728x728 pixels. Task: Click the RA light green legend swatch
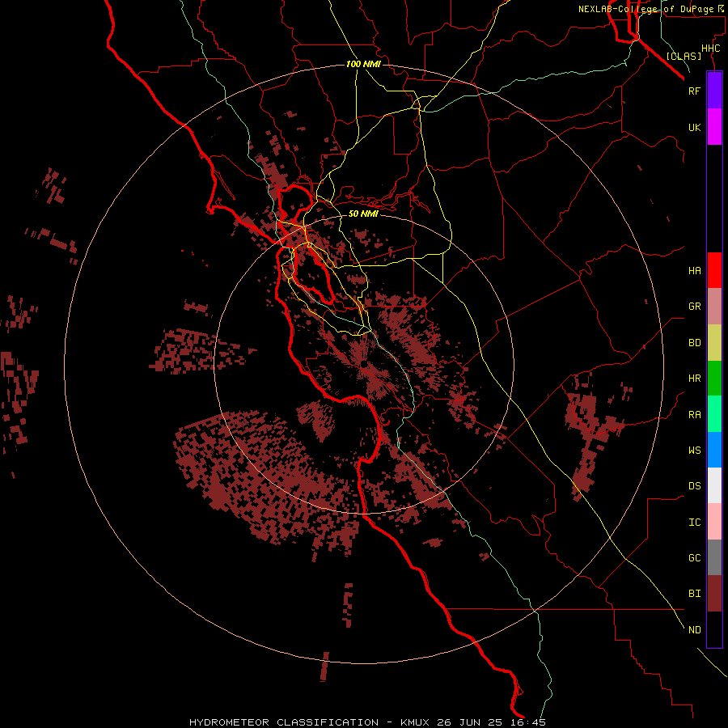[x=714, y=414]
